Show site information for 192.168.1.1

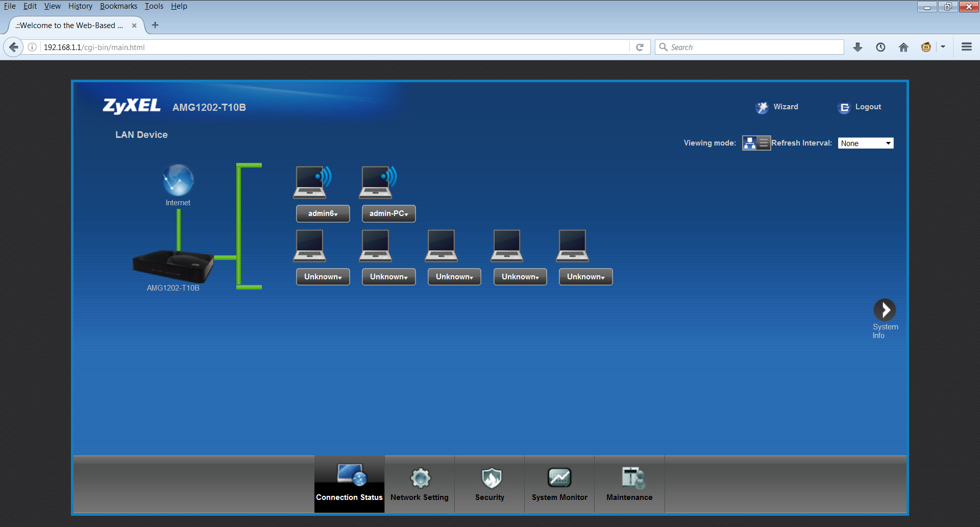pyautogui.click(x=32, y=47)
